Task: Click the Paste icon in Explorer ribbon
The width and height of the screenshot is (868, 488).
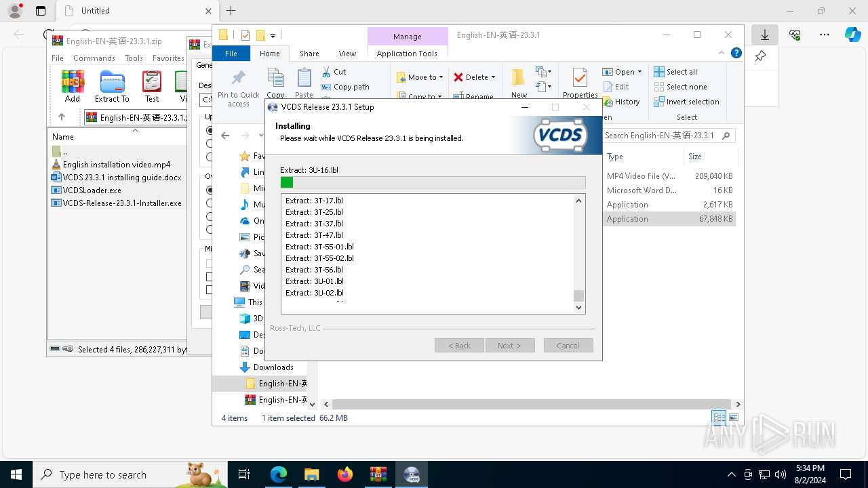Action: tap(304, 83)
